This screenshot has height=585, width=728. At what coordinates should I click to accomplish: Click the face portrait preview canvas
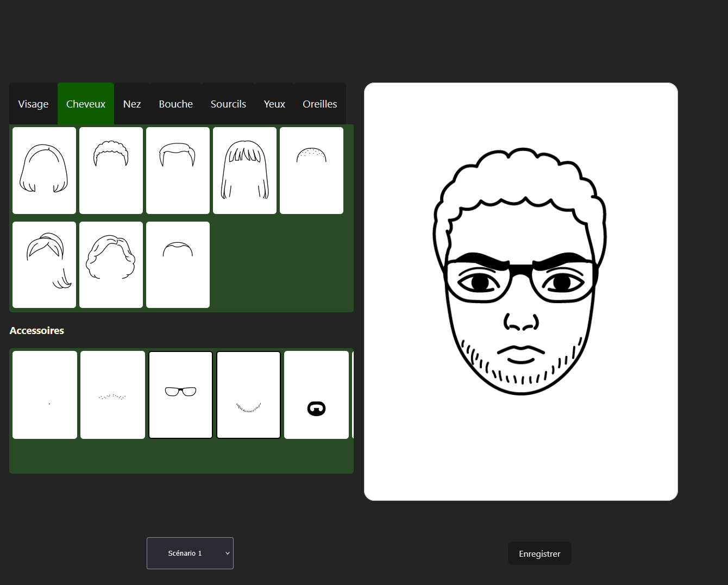(520, 292)
